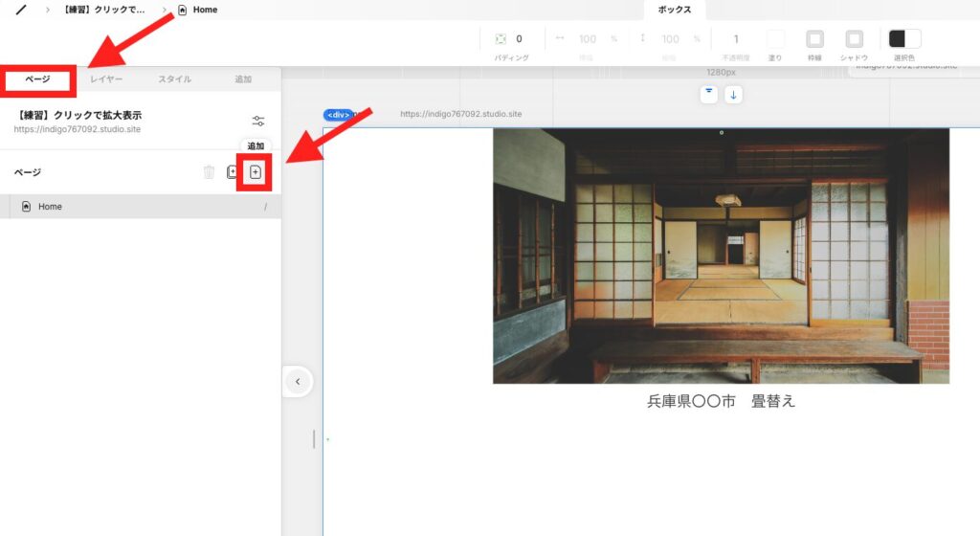Click the align-top icon above canvas
This screenshot has height=536, width=980.
click(x=709, y=95)
